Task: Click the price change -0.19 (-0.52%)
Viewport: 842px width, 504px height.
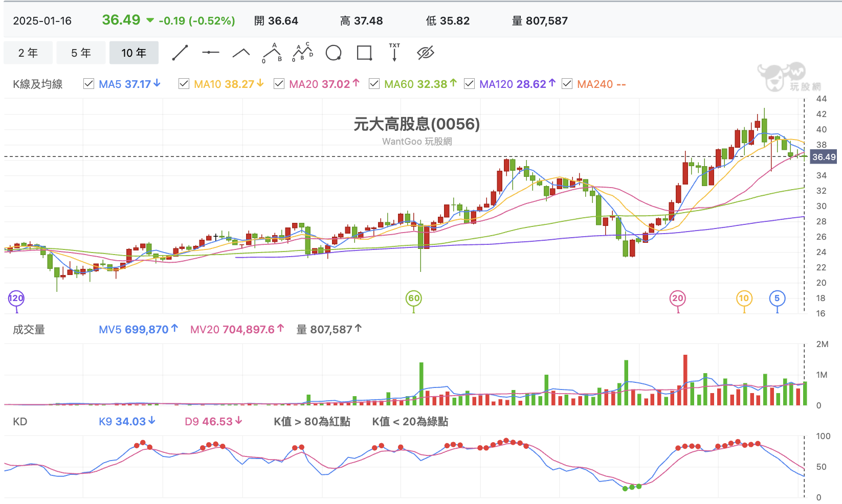Action: (x=197, y=21)
